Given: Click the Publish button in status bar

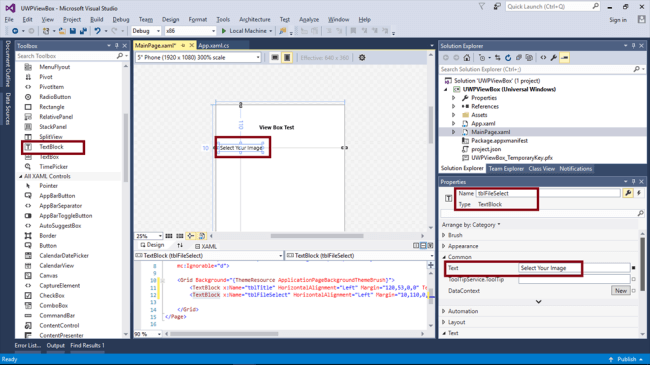Looking at the screenshot, I should [626, 359].
